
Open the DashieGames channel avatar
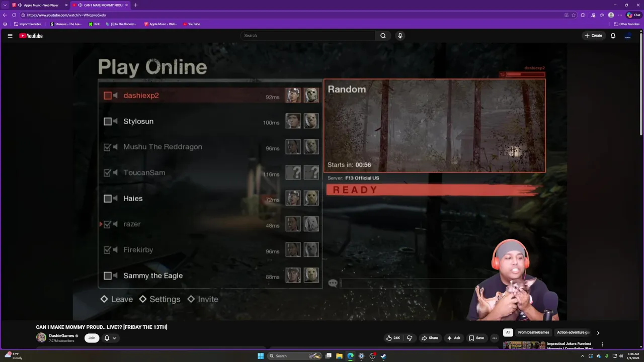click(x=41, y=338)
